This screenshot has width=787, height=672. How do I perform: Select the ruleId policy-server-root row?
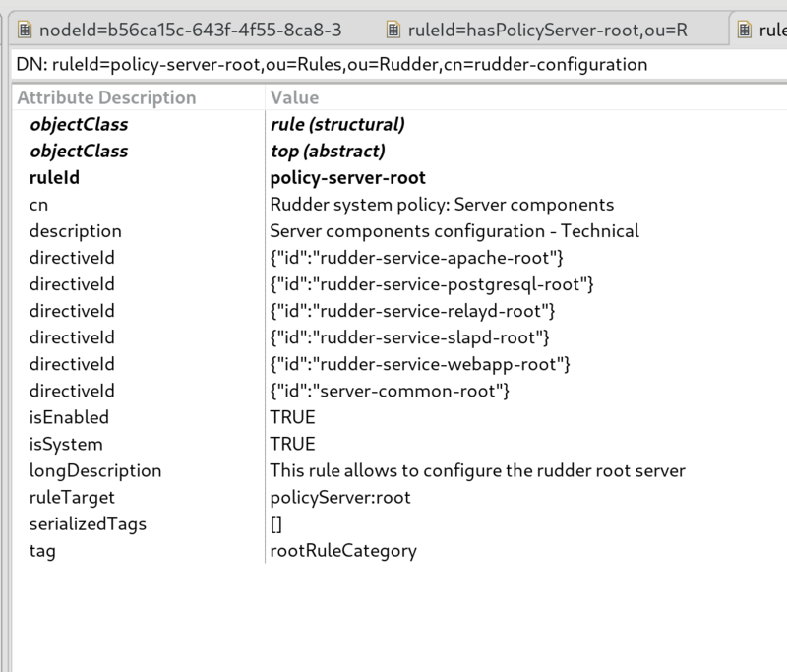point(399,178)
